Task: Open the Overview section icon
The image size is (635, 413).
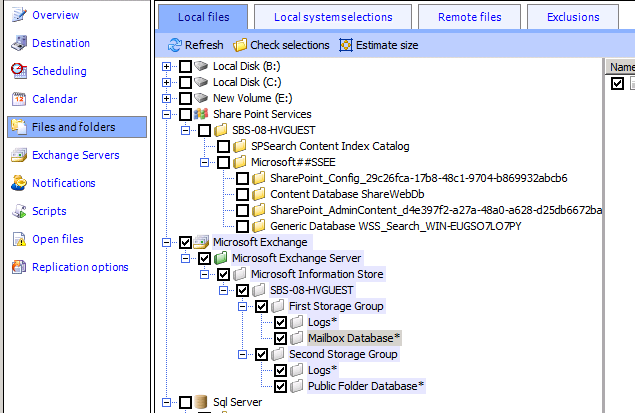Action: 19,15
